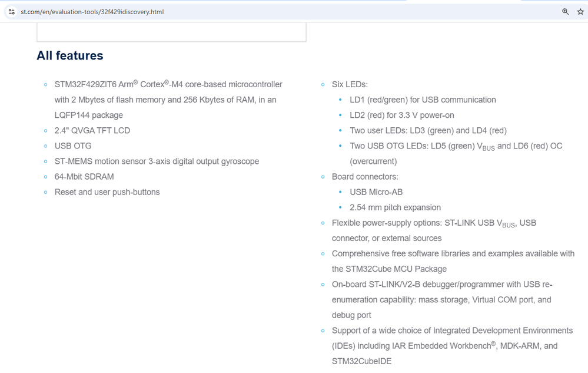588x373 pixels.
Task: Click 'Reset and user push-buttons' item
Action: pyautogui.click(x=107, y=192)
